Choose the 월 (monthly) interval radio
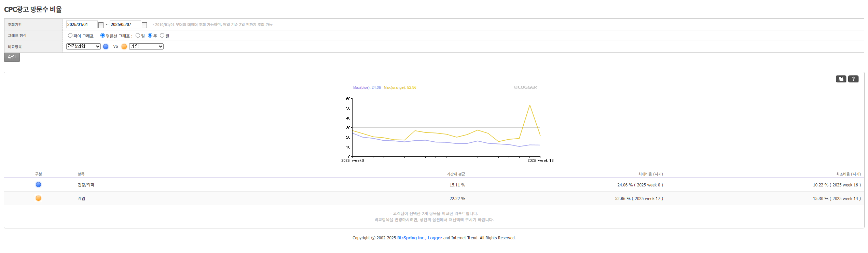The height and width of the screenshot is (253, 868). point(162,36)
